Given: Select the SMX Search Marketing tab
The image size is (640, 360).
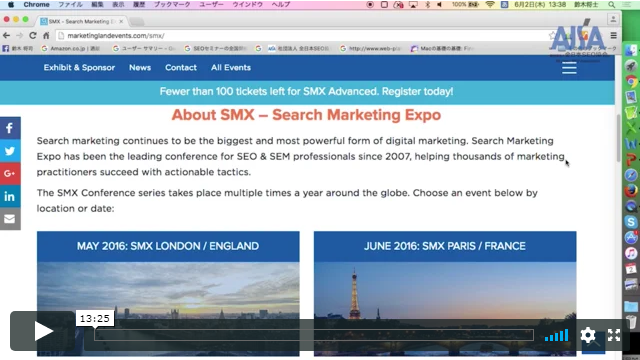Looking at the screenshot, I should coord(82,21).
